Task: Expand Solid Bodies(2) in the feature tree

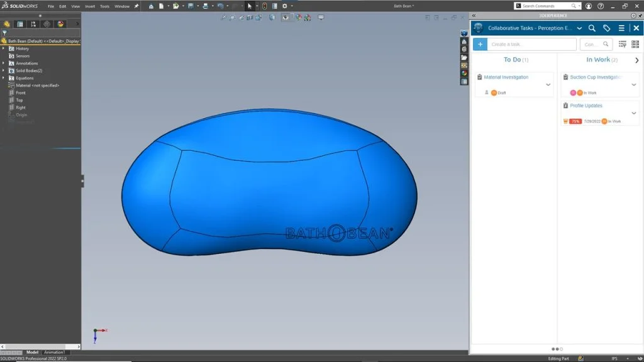Action: click(4, 70)
